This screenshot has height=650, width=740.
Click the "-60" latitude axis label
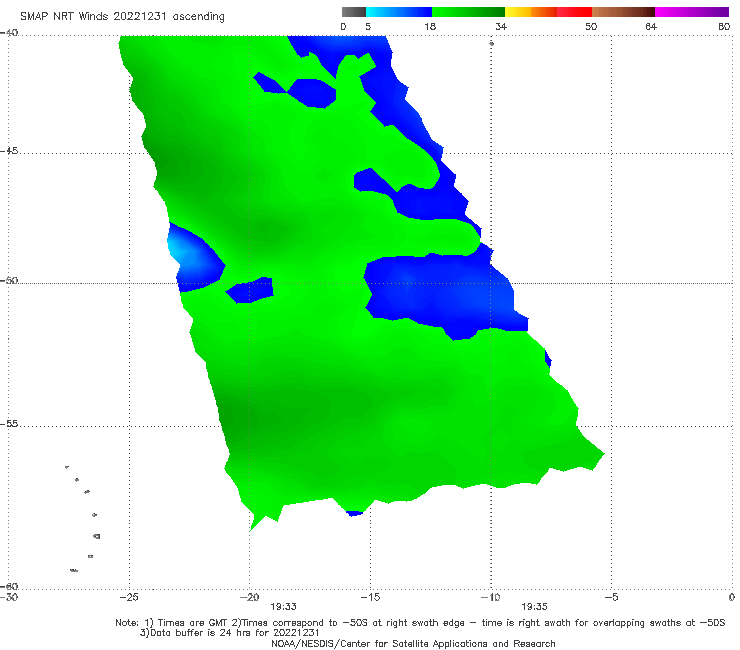(x=9, y=586)
